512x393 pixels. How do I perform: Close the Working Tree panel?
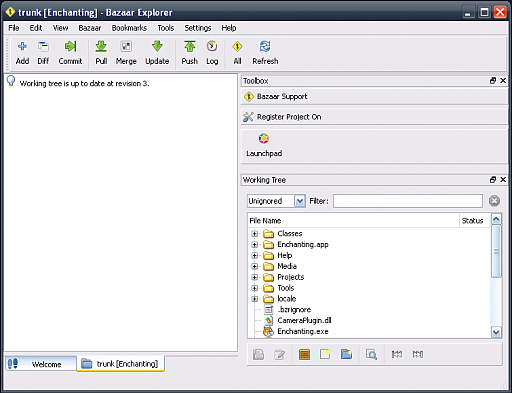pos(503,180)
